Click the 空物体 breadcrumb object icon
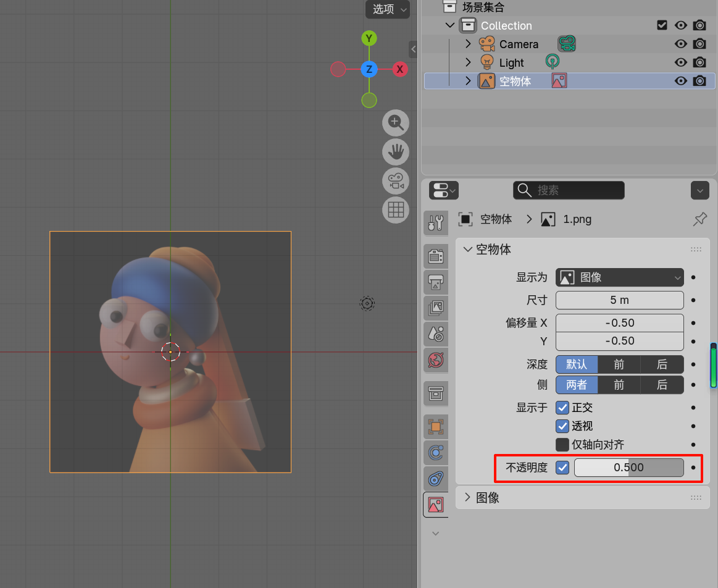The width and height of the screenshot is (718, 588). 465,219
